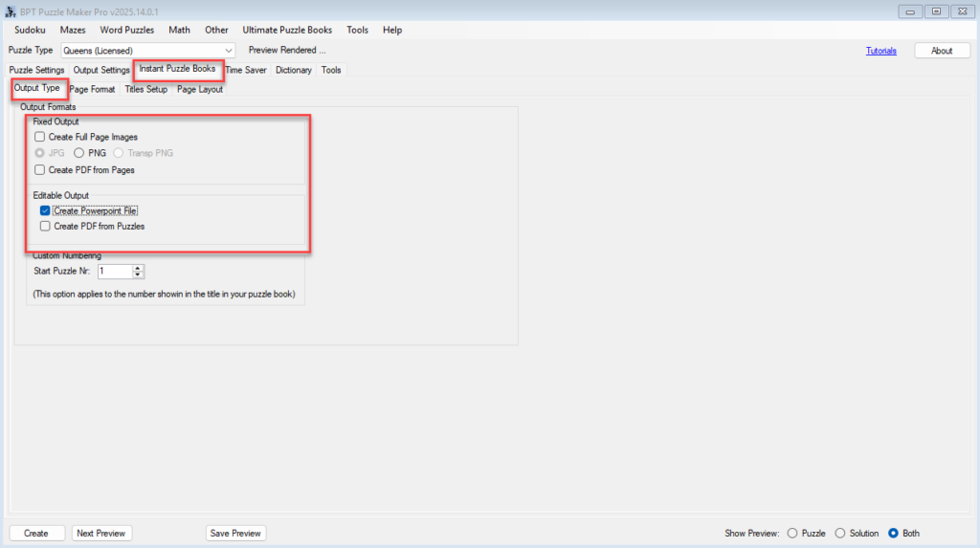Select Solution preview radio button
Image resolution: width=980 pixels, height=548 pixels.
(840, 534)
